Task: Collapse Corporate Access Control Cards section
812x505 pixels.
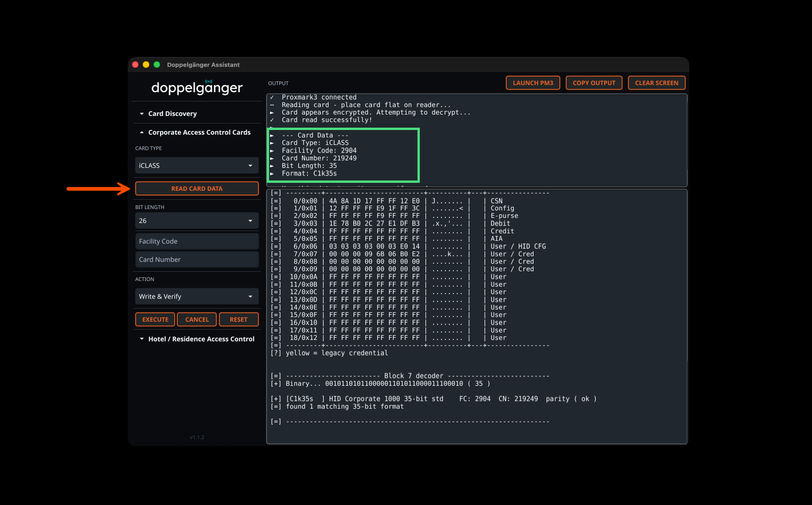Action: (x=199, y=132)
